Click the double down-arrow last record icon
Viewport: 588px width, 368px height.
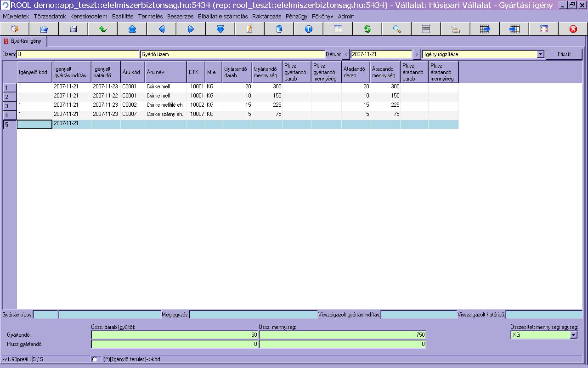[220, 29]
